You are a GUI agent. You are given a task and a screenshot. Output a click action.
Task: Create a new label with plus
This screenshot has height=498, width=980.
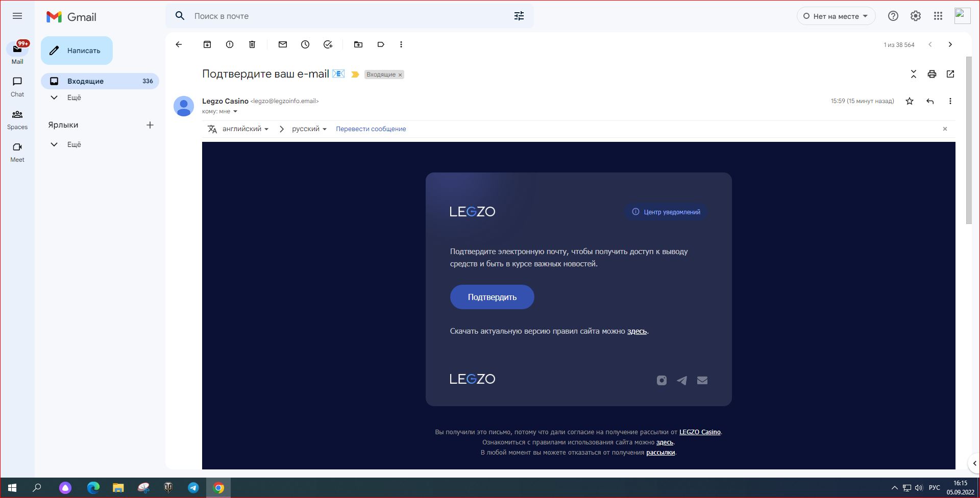(x=150, y=125)
